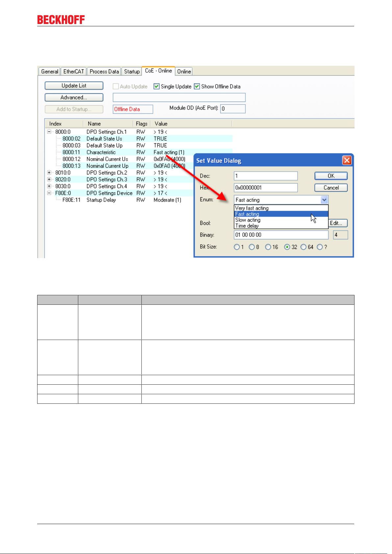Expand the 8010:0 DPO Settings Ch.2 node
Image resolution: width=392 pixels, height=554 pixels.
[x=49, y=173]
